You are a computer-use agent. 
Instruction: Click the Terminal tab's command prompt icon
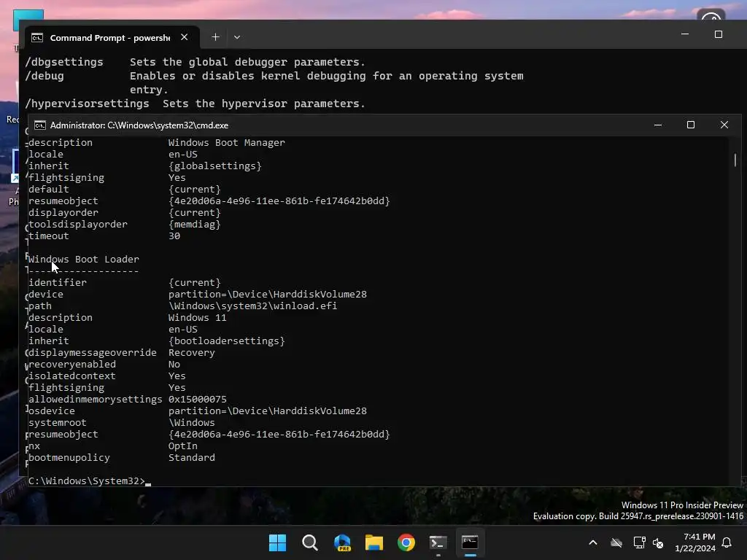[x=37, y=38]
